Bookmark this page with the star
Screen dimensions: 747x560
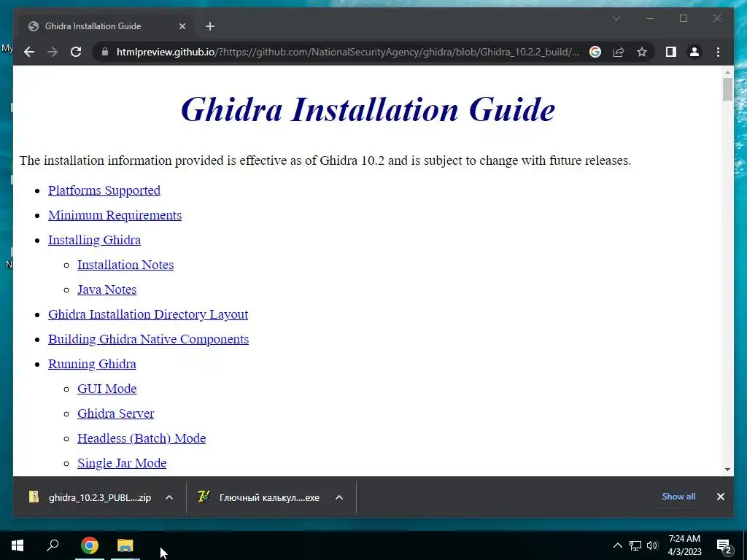[x=642, y=52]
